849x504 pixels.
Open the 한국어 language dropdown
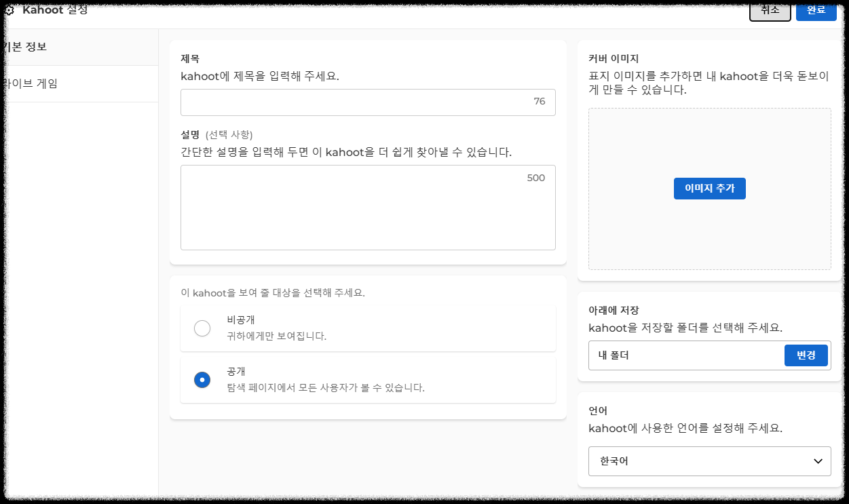click(x=709, y=461)
